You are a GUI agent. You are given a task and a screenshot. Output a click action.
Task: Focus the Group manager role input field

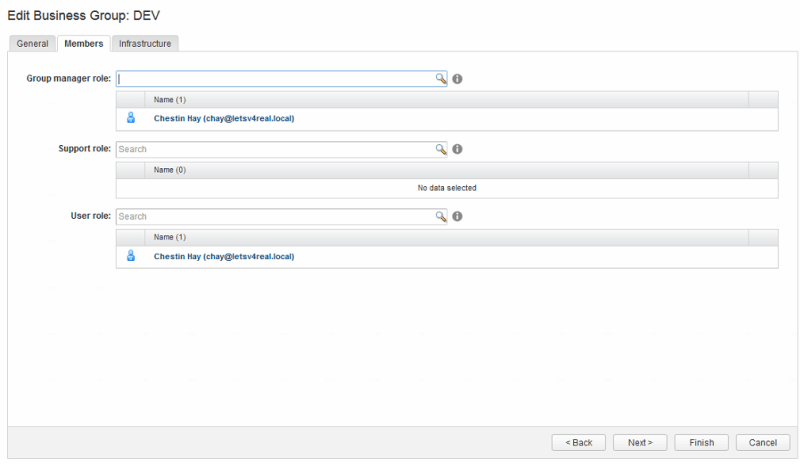click(x=275, y=78)
